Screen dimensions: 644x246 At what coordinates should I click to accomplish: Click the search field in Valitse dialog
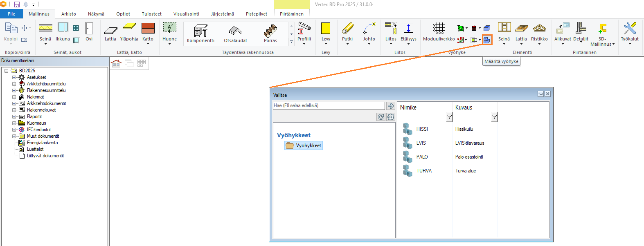coord(329,105)
